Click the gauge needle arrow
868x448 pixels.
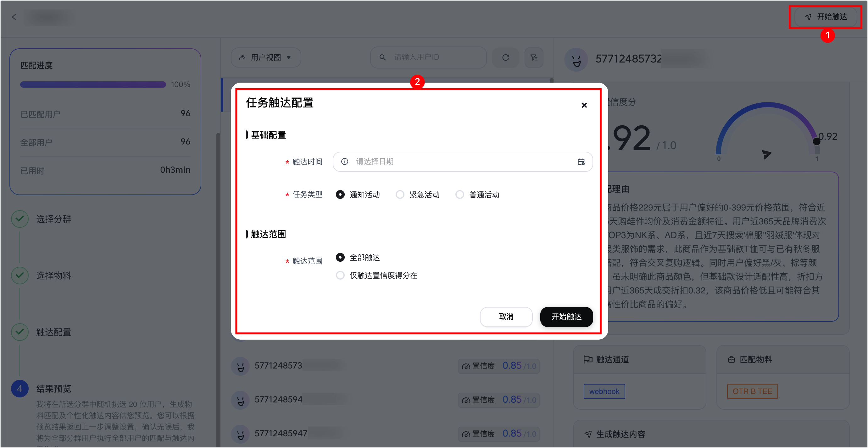766,154
